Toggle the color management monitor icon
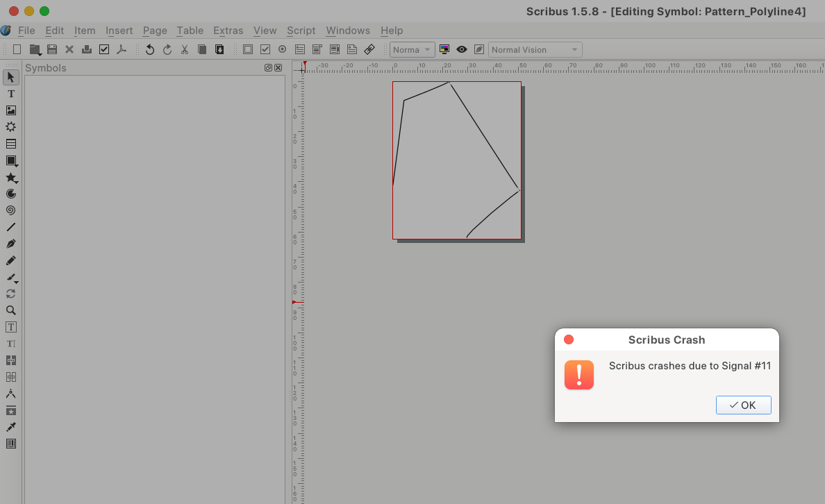Screen dimensions: 825x504 point(444,49)
